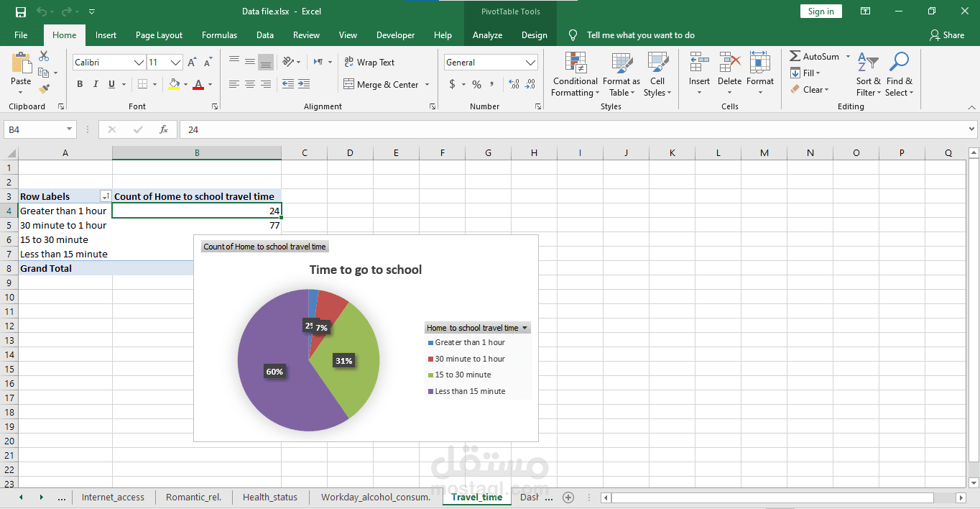Toggle Bottom Align in Alignment group
The width and height of the screenshot is (980, 509).
266,62
